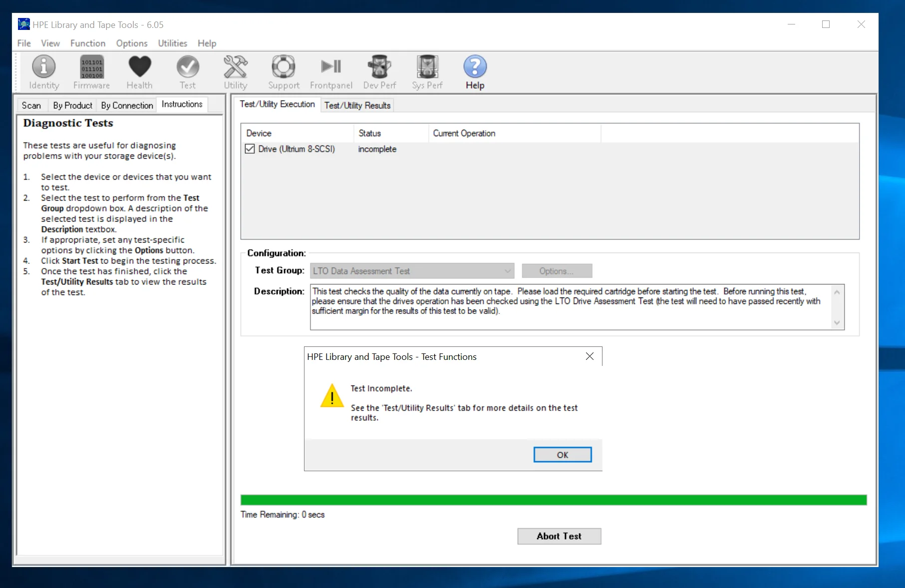Uncheck the Drive (Ultrium 8-SCSI) checkbox
Image resolution: width=905 pixels, height=588 pixels.
click(250, 149)
